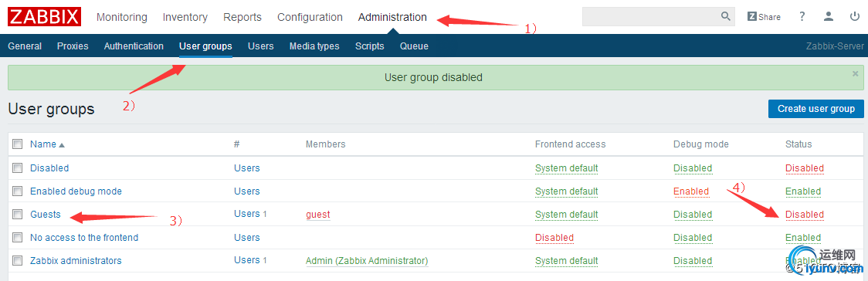Open the Guests user group link
This screenshot has width=868, height=281.
tap(46, 214)
